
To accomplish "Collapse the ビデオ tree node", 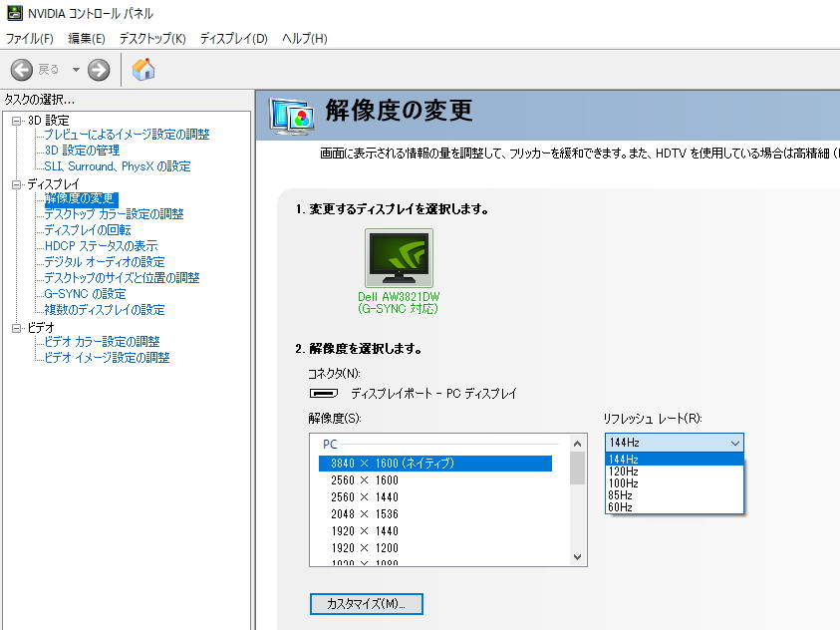I will (x=16, y=328).
